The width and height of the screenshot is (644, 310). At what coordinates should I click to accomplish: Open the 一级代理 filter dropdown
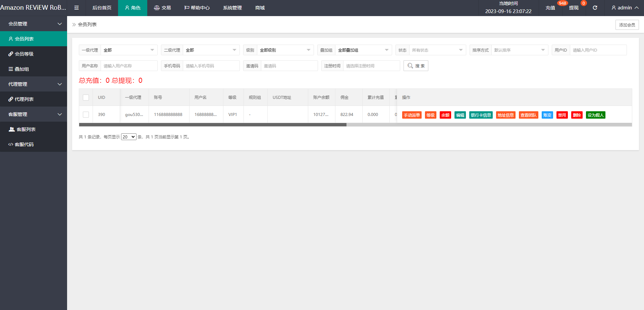coord(129,50)
